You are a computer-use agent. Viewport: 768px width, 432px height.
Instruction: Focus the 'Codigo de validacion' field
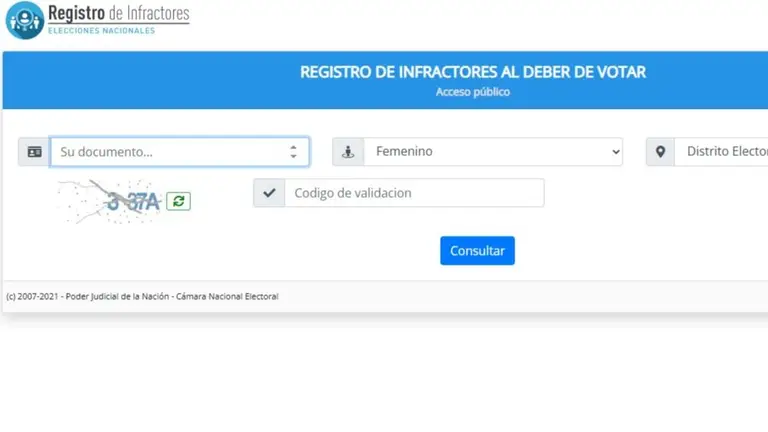tap(413, 193)
